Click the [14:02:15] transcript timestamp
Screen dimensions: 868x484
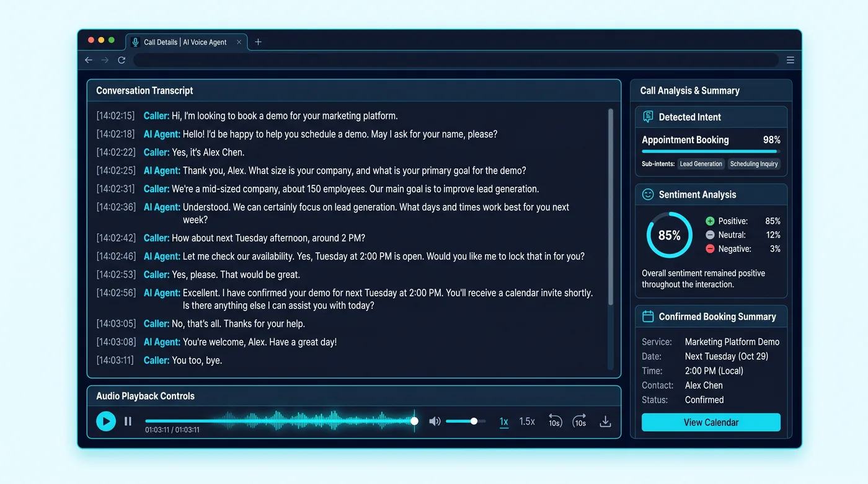tap(115, 116)
